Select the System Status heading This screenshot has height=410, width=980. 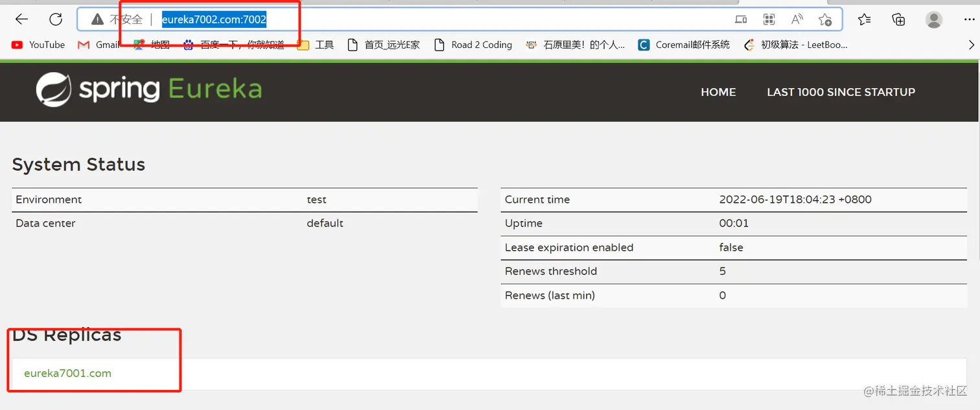point(78,165)
